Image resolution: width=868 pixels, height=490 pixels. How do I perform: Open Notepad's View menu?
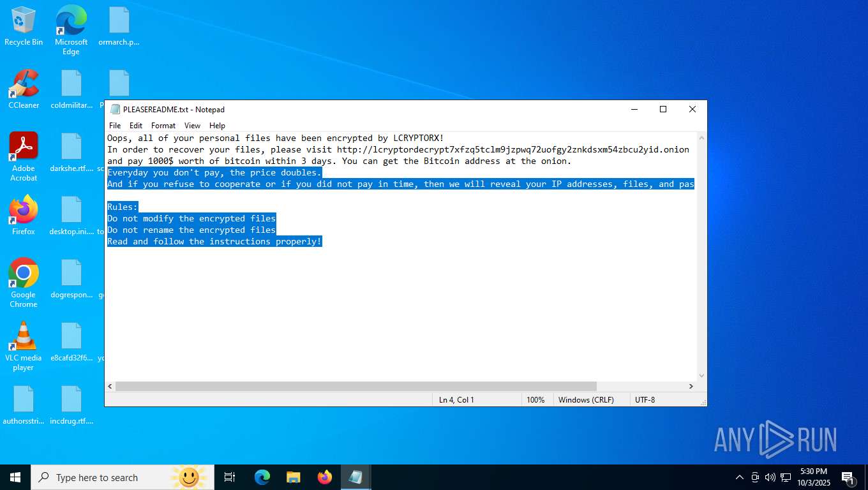click(192, 126)
